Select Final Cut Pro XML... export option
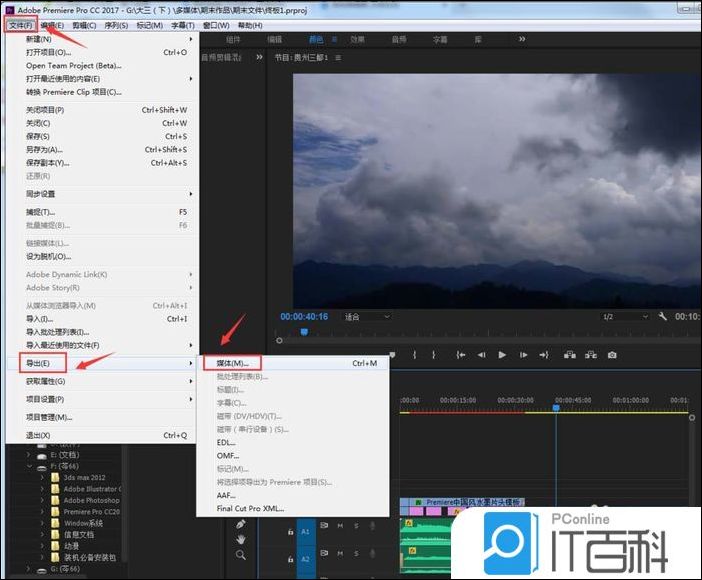 tap(253, 508)
